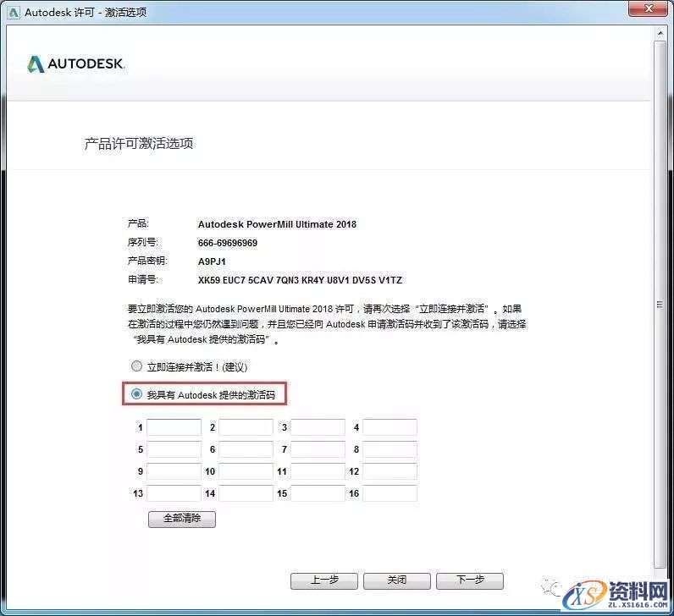
Task: Close the Autodesk license window
Action: [649, 8]
